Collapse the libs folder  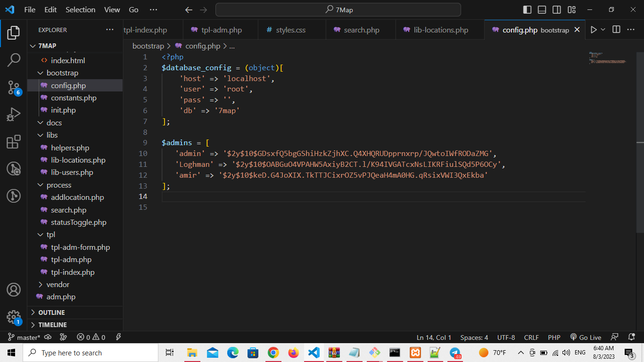tap(41, 135)
